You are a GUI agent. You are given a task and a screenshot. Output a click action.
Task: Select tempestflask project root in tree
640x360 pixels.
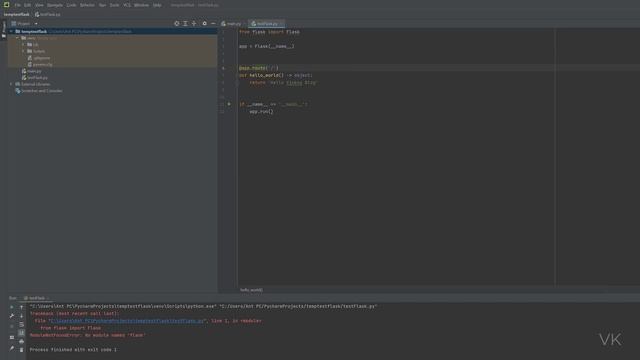pos(113,31)
